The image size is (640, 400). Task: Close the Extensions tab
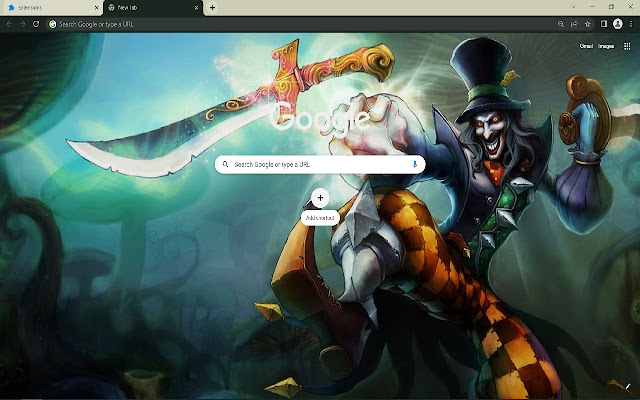(96, 8)
